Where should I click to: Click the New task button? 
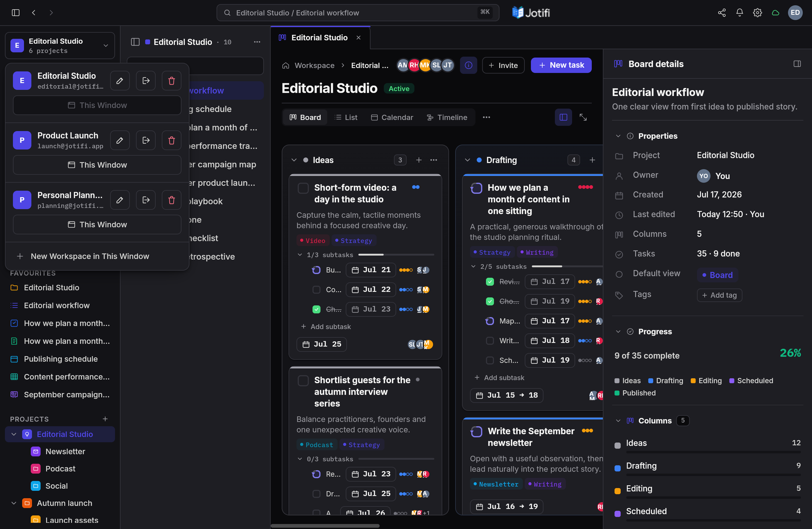pyautogui.click(x=561, y=65)
